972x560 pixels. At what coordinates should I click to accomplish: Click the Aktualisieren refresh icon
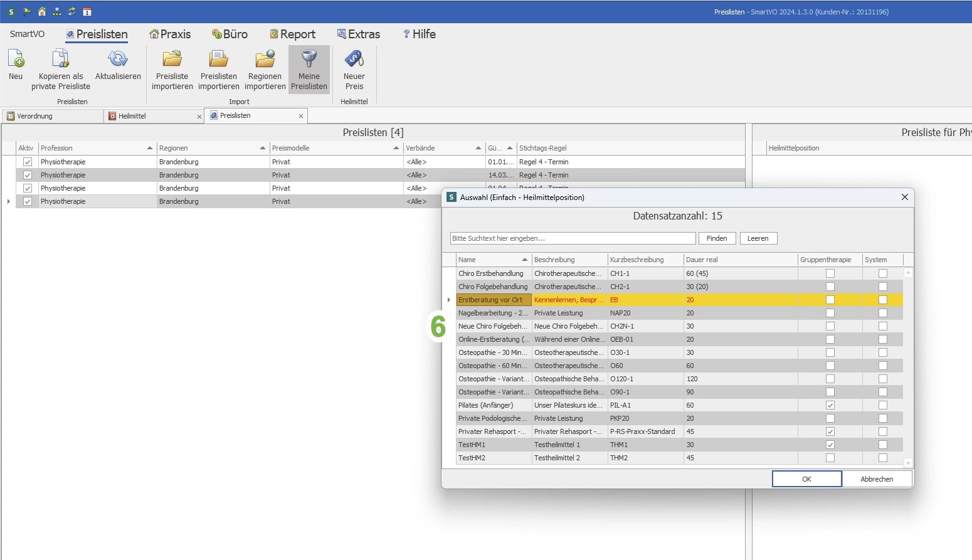[118, 60]
